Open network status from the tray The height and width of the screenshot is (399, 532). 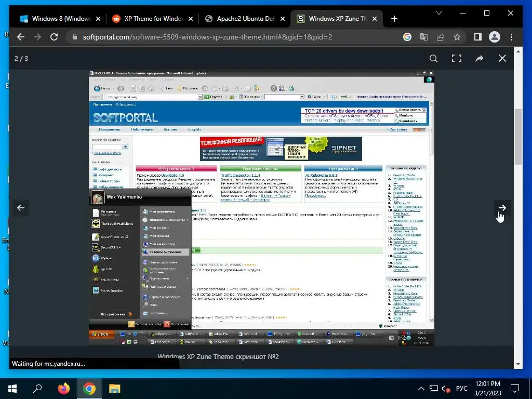434,389
